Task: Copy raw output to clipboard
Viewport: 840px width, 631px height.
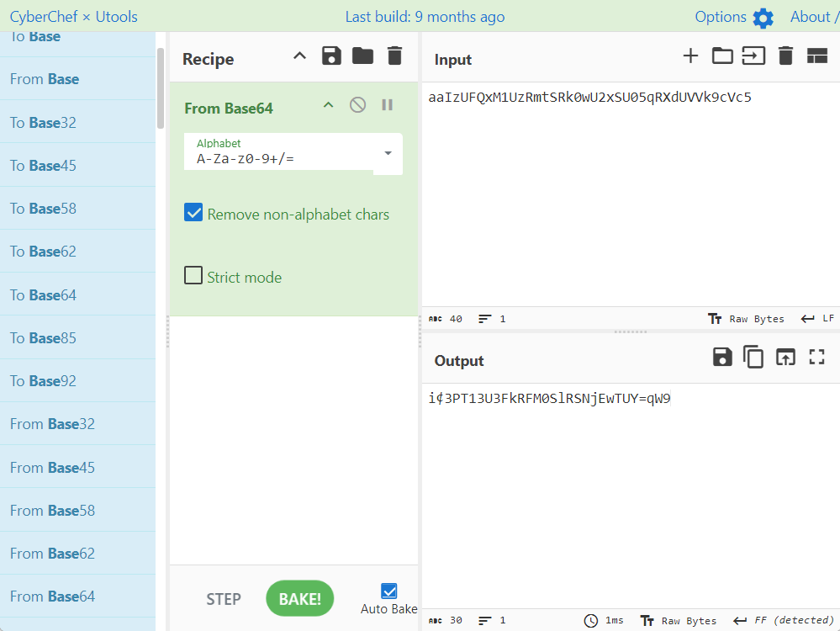Action: click(753, 357)
